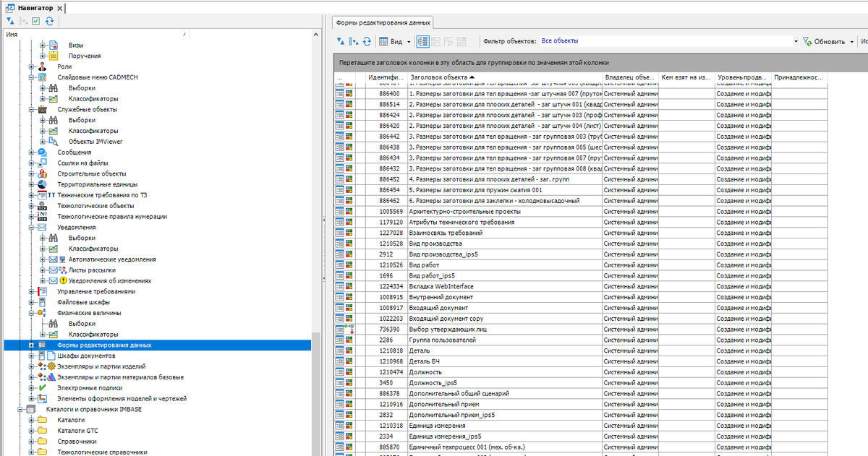Click the Электронные подписи green check icon

tap(42, 388)
